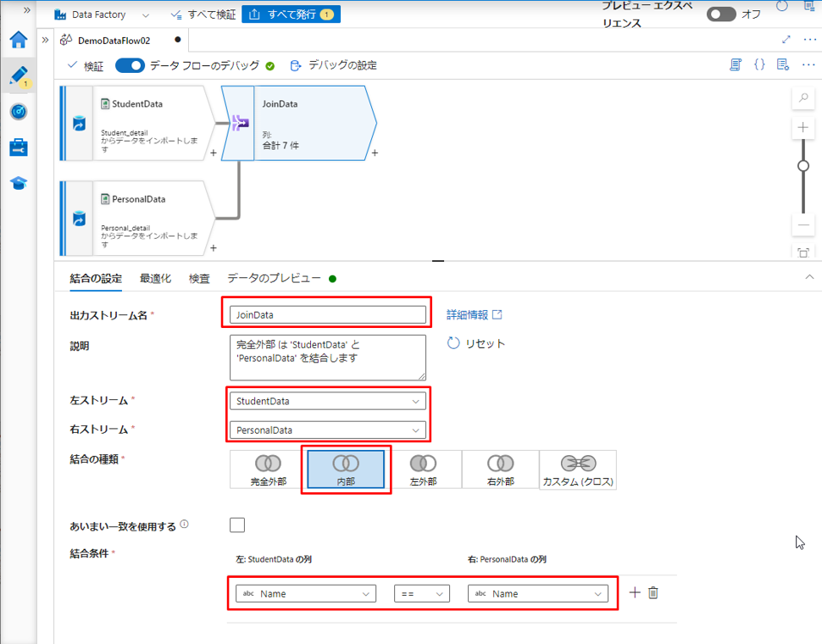Add transformation after JoinData with plus
The height and width of the screenshot is (644, 822).
click(x=375, y=153)
